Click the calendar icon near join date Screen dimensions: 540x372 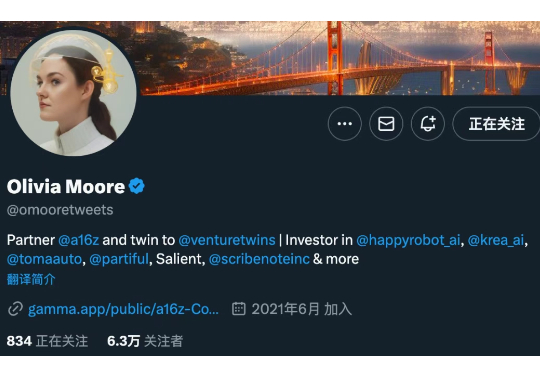coord(239,309)
